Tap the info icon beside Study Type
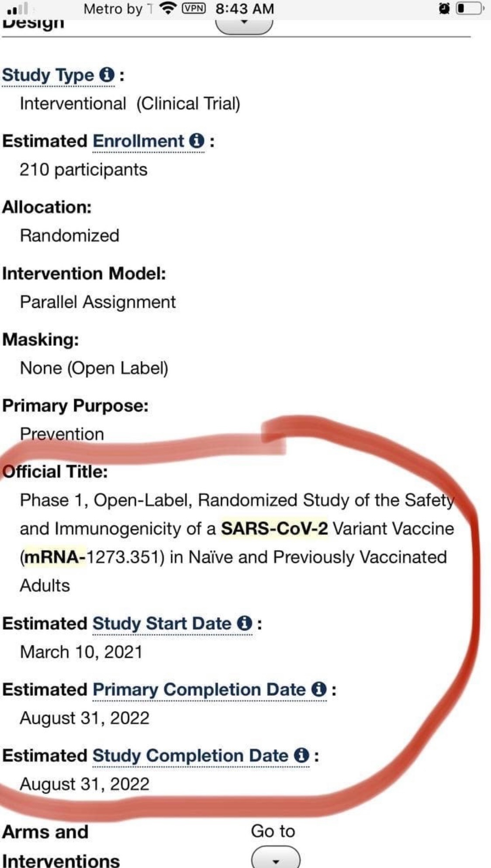 (107, 75)
